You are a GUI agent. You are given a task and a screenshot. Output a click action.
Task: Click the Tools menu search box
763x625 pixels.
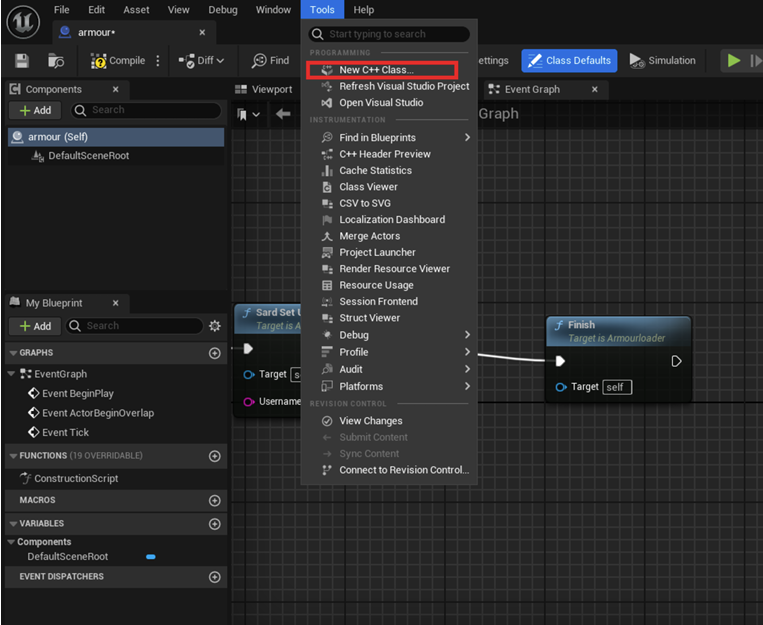(389, 34)
